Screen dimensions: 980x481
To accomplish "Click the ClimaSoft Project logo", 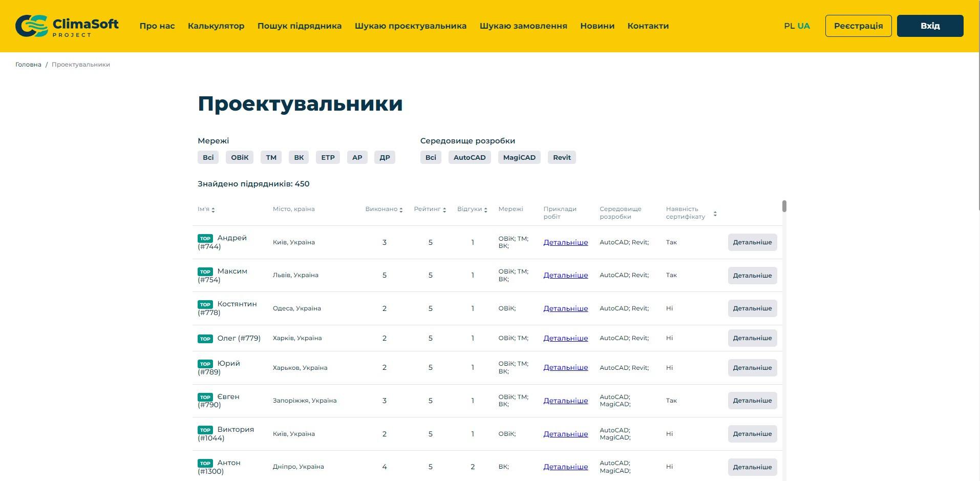I will click(67, 26).
